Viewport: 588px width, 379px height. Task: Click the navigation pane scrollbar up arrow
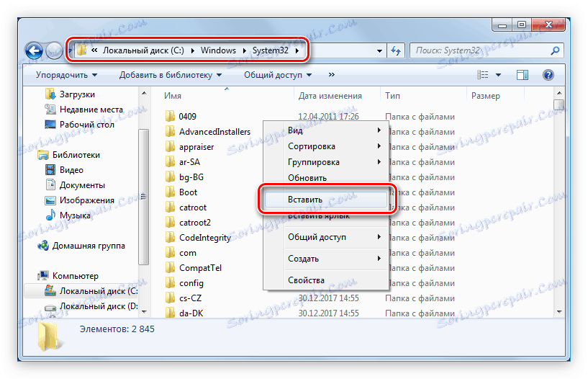point(144,93)
